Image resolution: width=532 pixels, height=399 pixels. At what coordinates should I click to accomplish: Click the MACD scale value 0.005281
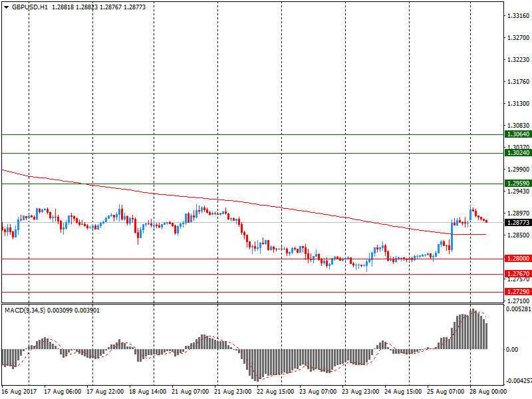click(x=519, y=309)
